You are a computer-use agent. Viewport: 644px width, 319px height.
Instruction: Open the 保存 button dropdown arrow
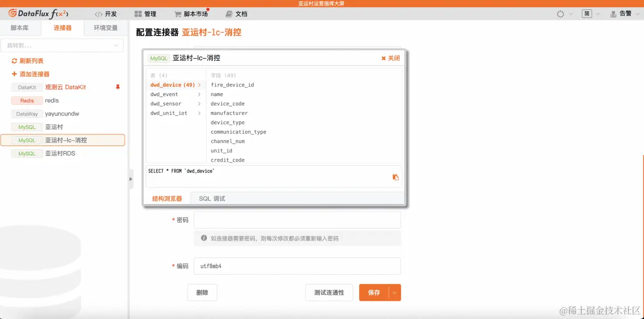(395, 293)
